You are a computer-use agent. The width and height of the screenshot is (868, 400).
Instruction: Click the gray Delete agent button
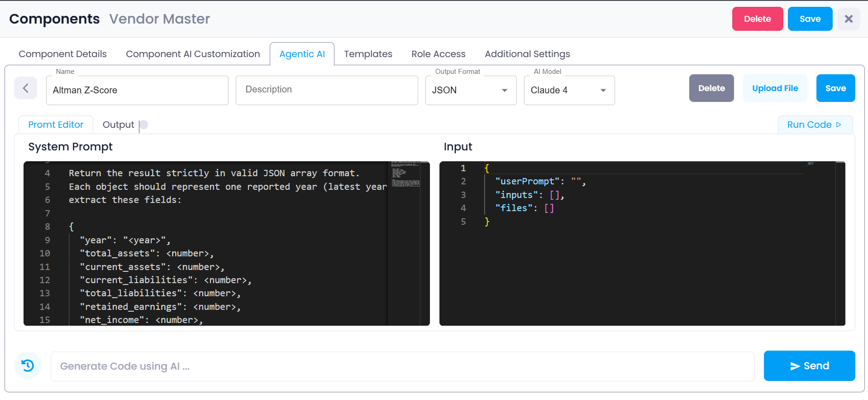(711, 88)
